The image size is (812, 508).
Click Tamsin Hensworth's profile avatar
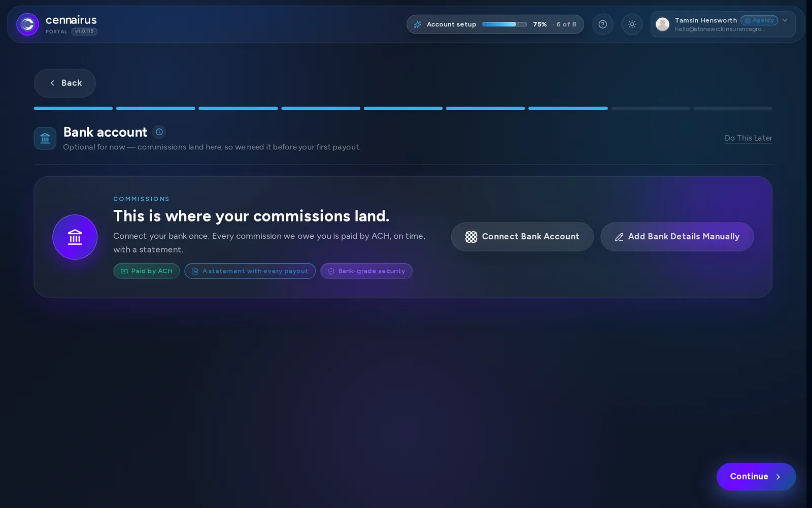[x=662, y=24]
